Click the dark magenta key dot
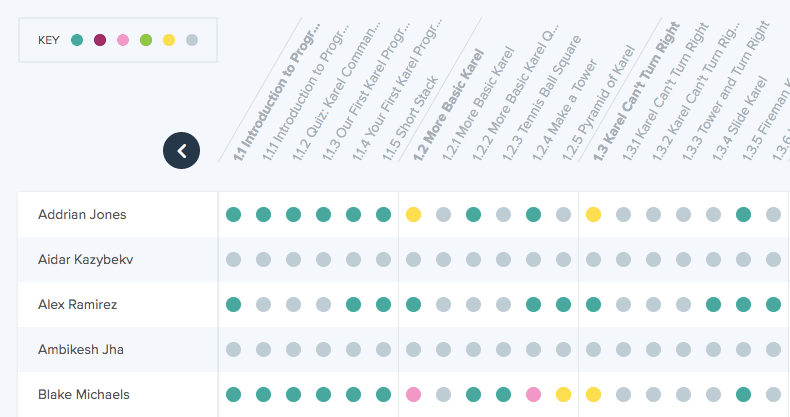This screenshot has height=417, width=790. point(100,40)
